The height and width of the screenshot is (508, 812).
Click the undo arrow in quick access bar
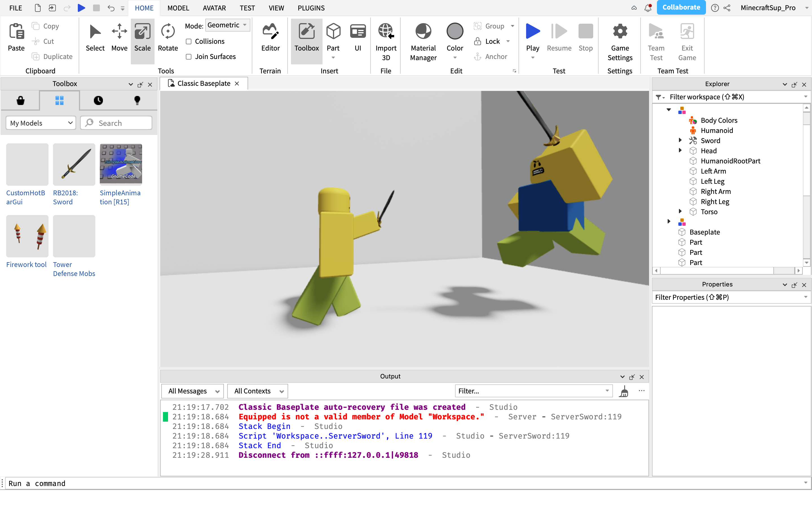coord(111,8)
